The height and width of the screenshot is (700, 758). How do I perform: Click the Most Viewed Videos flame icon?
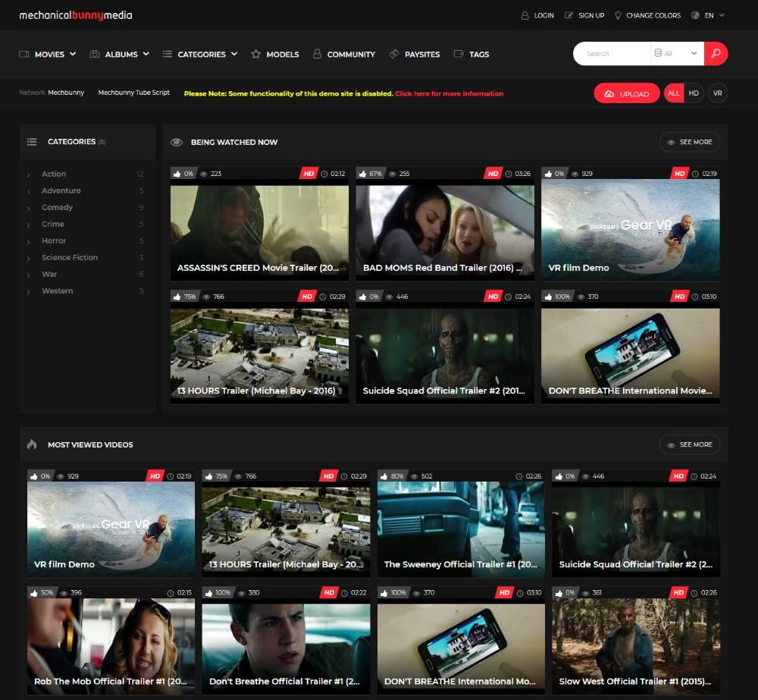(32, 444)
